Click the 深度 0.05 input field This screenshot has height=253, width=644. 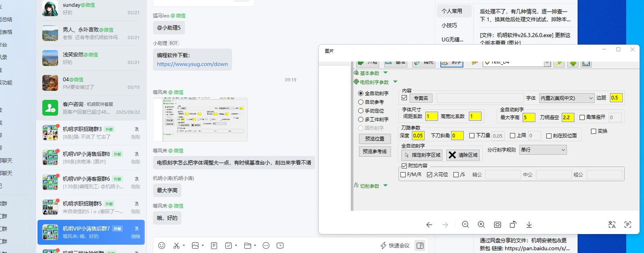tap(418, 136)
